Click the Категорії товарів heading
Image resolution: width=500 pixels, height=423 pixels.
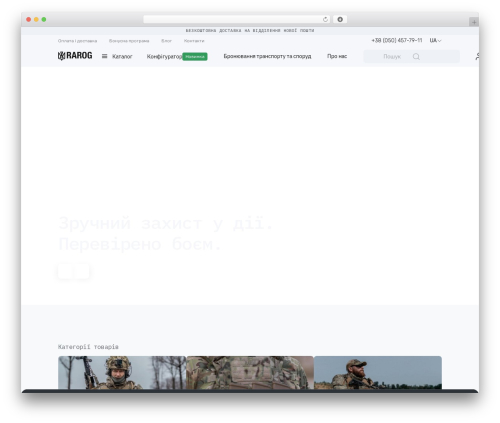pyautogui.click(x=88, y=347)
